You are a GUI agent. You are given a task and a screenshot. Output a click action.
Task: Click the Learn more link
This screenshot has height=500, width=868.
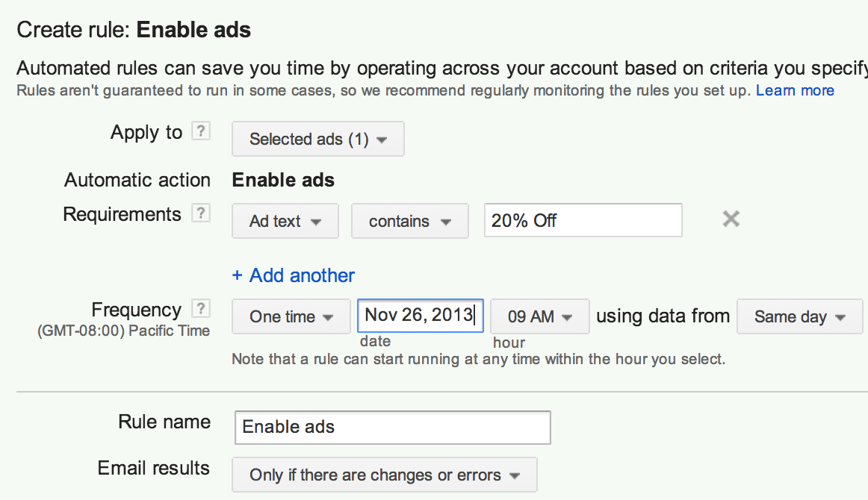[x=795, y=90]
